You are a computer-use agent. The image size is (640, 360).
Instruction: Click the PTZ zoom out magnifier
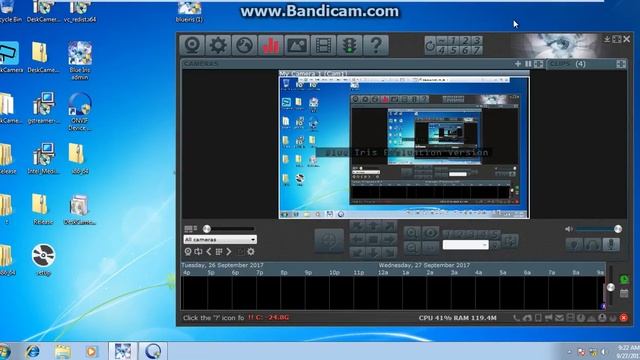point(412,247)
